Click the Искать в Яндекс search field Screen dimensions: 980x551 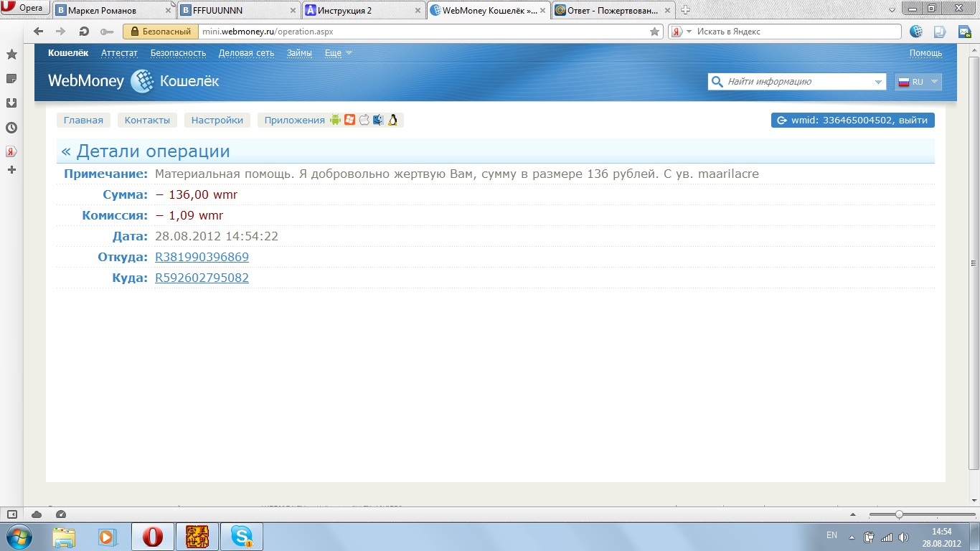click(796, 32)
